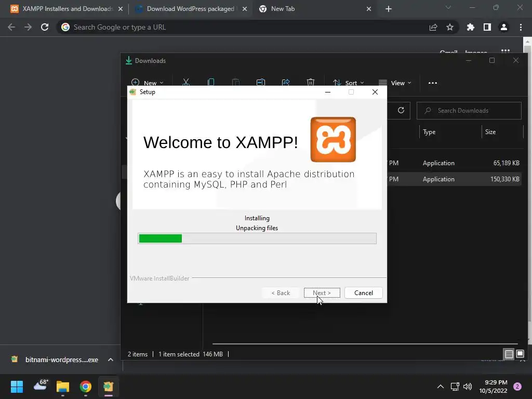The width and height of the screenshot is (532, 399).
Task: Click the refresh icon in Downloads
Action: (x=401, y=110)
